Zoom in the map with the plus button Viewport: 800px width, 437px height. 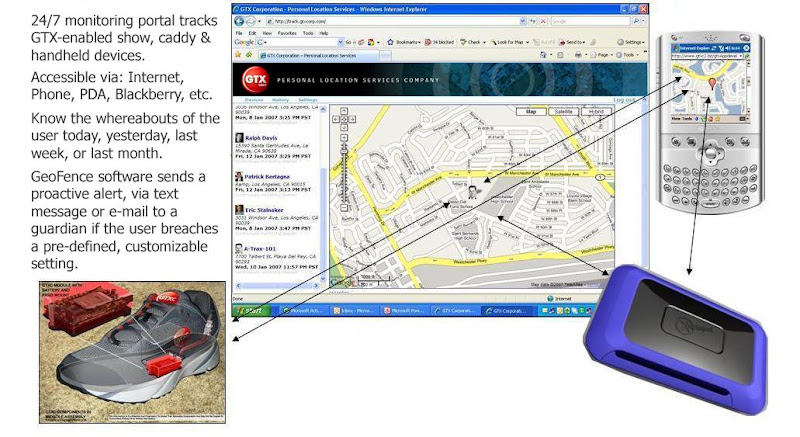344,138
